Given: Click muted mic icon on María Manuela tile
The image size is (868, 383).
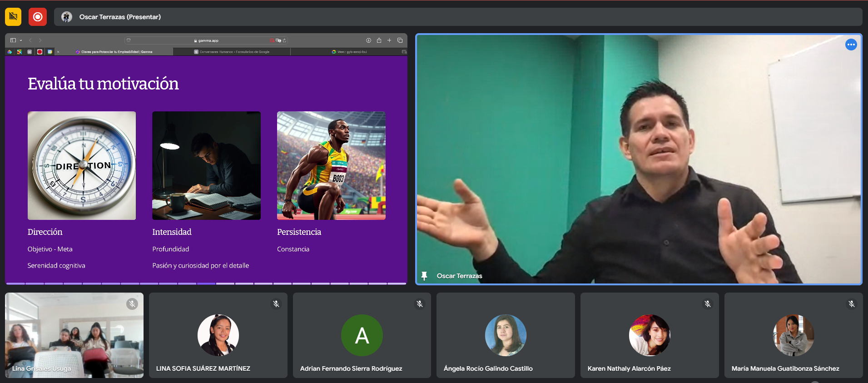Looking at the screenshot, I should point(851,304).
